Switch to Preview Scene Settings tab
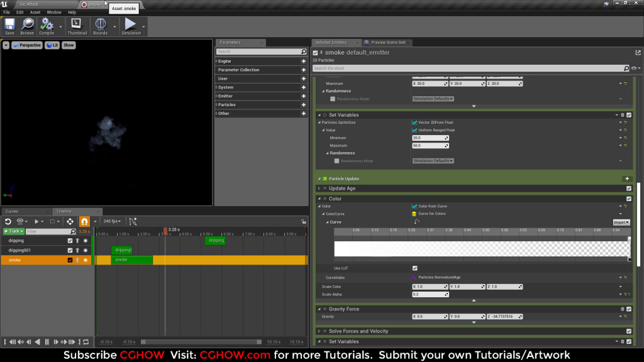This screenshot has height=362, width=644. 388,42
